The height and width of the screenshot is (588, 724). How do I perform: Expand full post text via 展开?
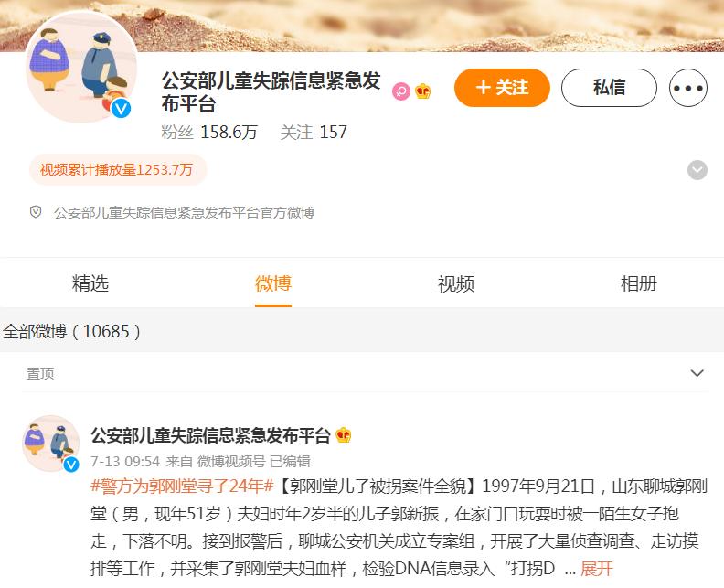[x=597, y=568]
